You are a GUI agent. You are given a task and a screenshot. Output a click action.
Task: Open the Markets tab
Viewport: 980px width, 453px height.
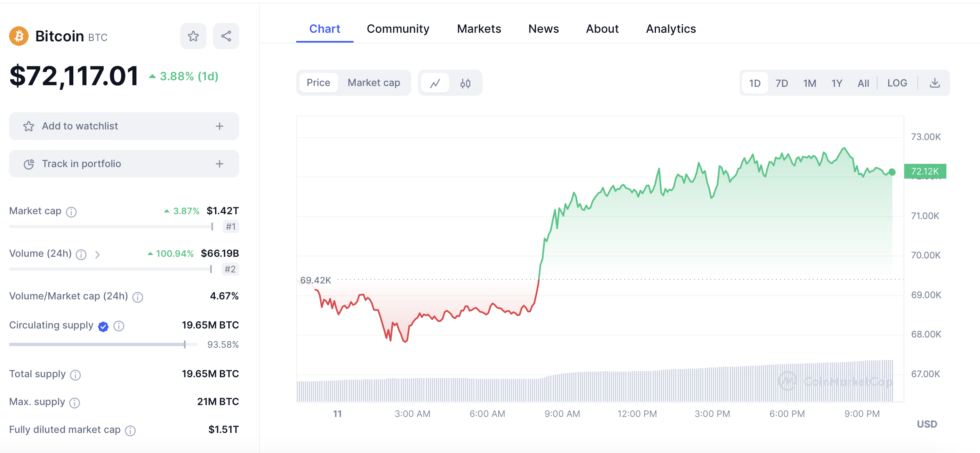tap(479, 29)
